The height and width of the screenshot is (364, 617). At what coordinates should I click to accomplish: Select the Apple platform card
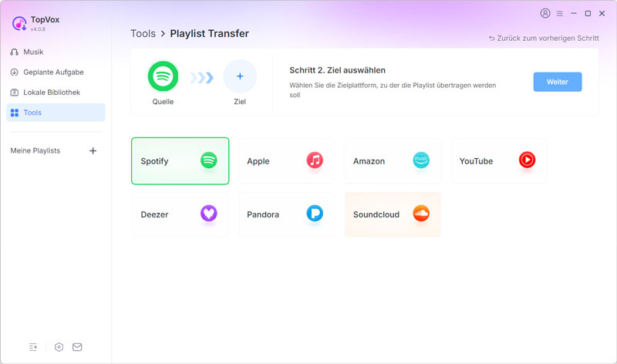[286, 161]
